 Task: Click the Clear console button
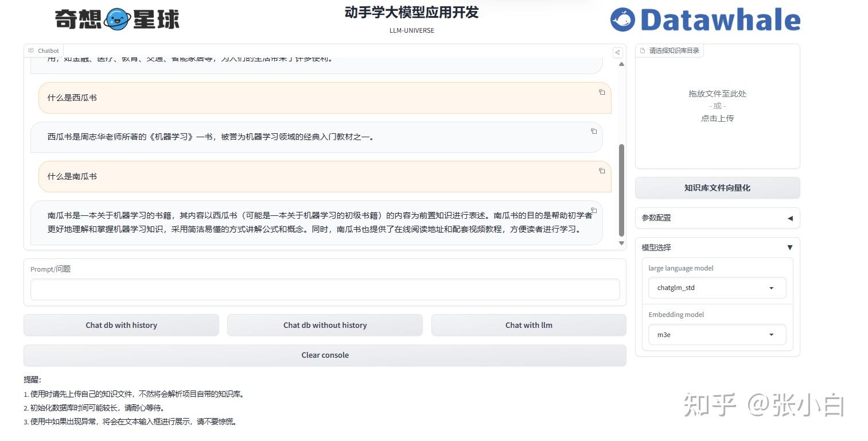pyautogui.click(x=325, y=355)
